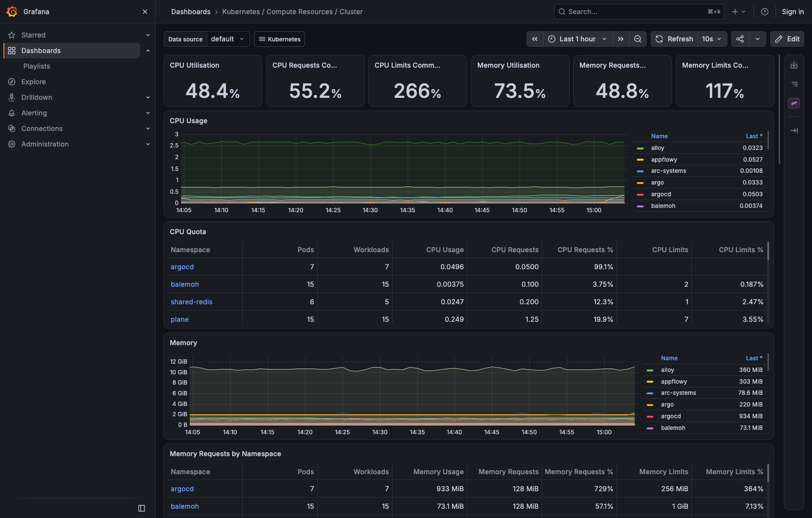Open shared-redis namespace link in CPU Quota
Viewport: 812px width, 518px height.
[192, 302]
